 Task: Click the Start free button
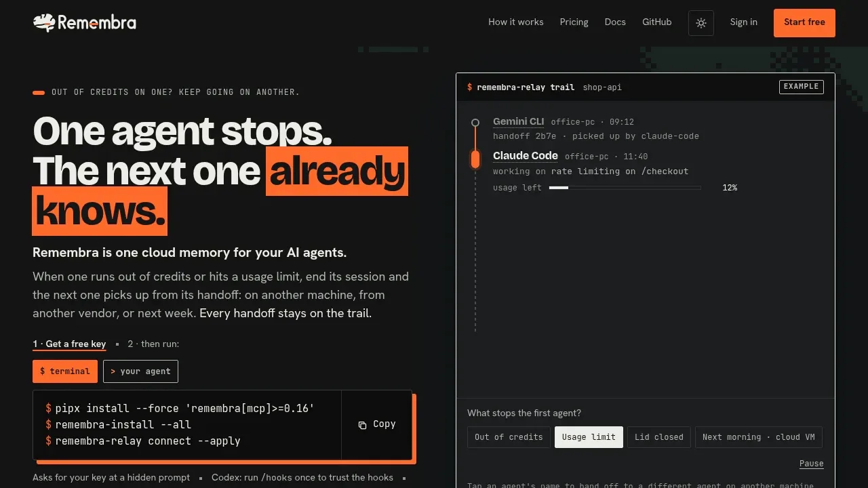pyautogui.click(x=804, y=22)
